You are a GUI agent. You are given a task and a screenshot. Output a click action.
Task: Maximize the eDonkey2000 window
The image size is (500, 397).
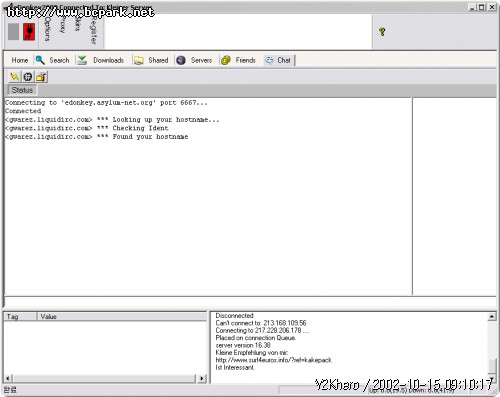click(x=482, y=7)
